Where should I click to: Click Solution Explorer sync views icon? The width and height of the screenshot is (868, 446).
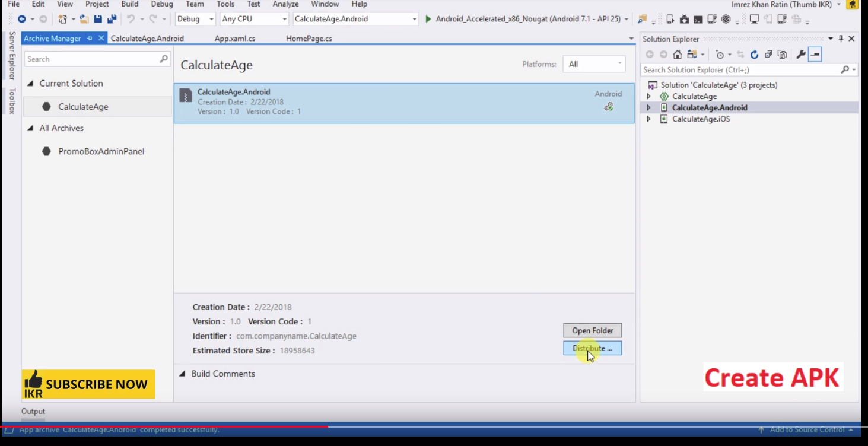692,55
